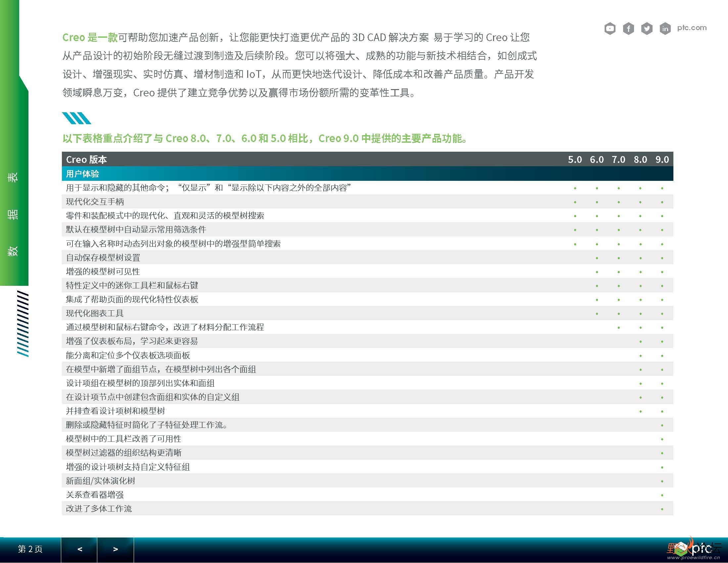Click the 可在输入名称时动态列出对象 row

click(367, 243)
